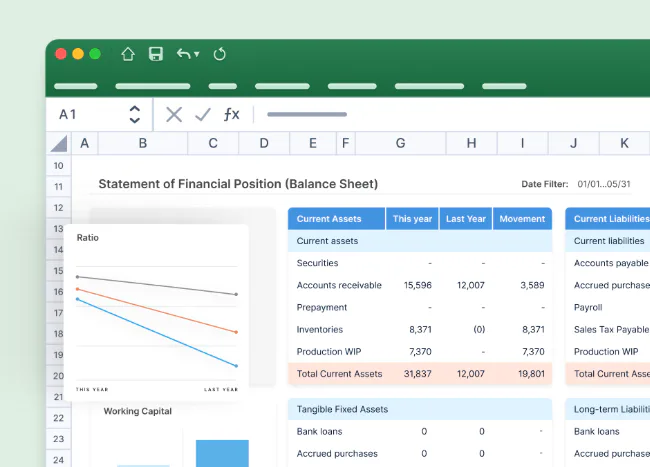Select row 24 header
This screenshot has width=650, height=467.
[x=58, y=460]
